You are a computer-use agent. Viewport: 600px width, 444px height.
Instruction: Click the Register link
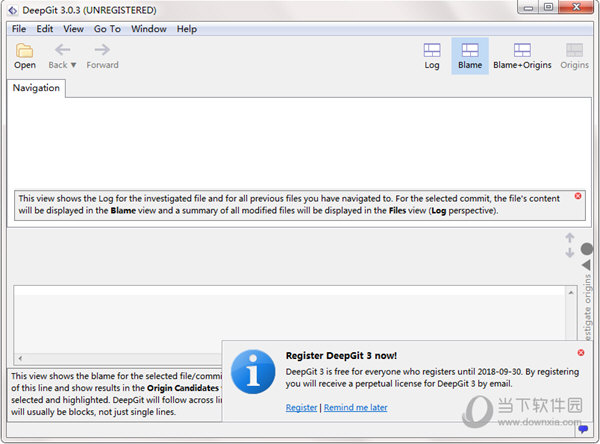coord(302,408)
